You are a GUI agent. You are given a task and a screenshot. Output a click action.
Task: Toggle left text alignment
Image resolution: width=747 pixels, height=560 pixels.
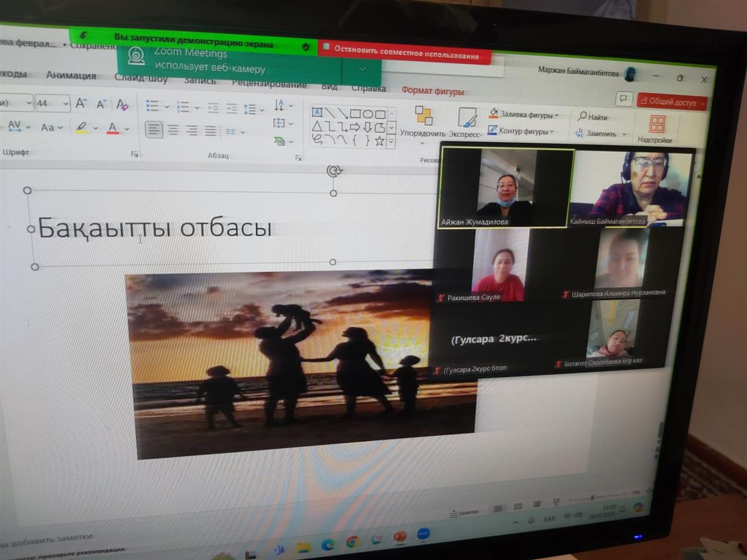click(154, 130)
